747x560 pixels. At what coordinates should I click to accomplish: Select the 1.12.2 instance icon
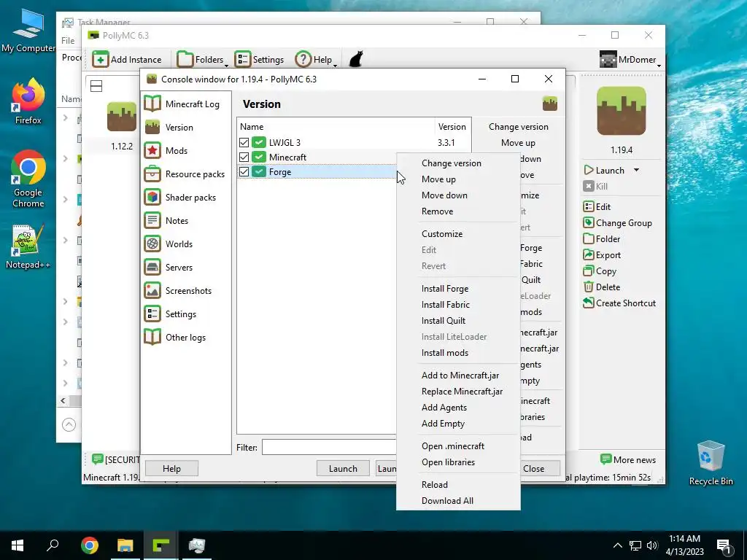(x=122, y=117)
